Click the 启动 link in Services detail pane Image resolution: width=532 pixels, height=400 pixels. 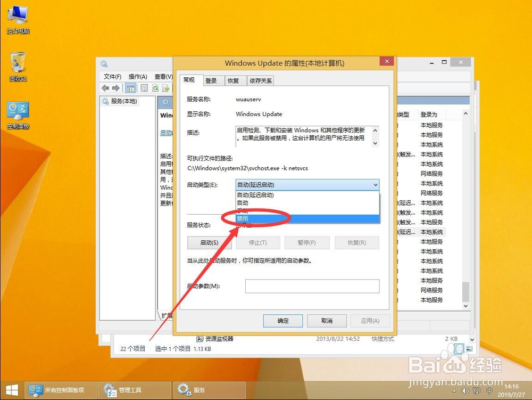[x=166, y=133]
